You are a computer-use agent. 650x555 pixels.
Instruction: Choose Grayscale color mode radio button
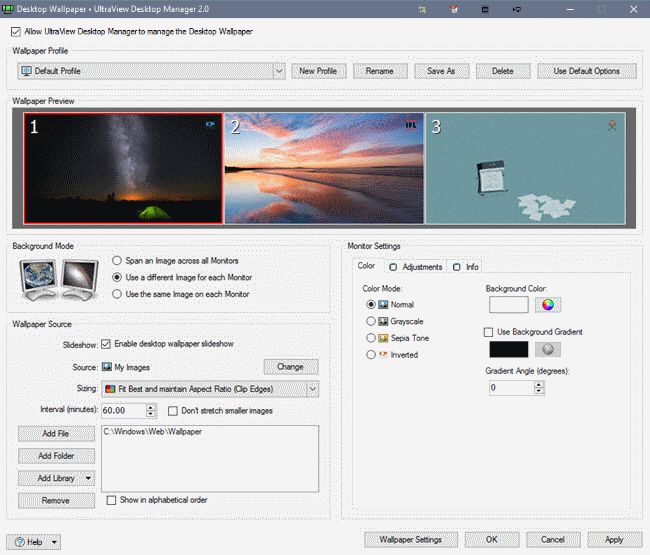pos(371,321)
